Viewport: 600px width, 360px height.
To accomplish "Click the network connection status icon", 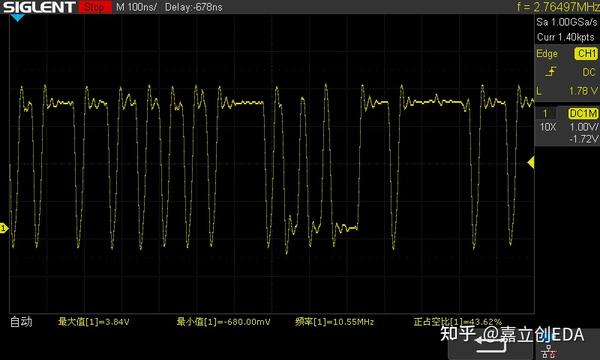I will point(549,351).
